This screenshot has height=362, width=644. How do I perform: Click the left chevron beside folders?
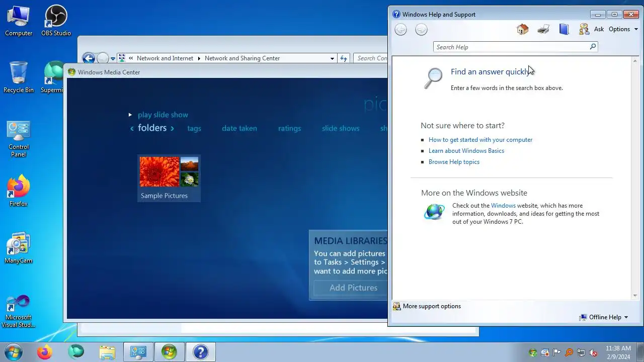(x=132, y=129)
